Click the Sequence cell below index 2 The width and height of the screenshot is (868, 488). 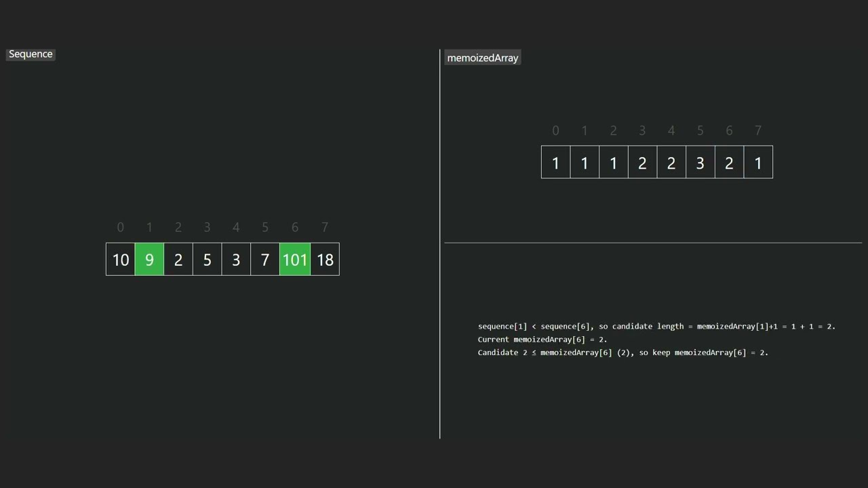(x=178, y=260)
